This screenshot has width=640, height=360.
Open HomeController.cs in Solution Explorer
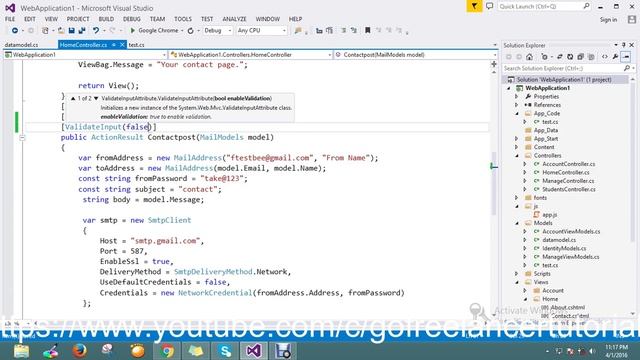(x=565, y=172)
